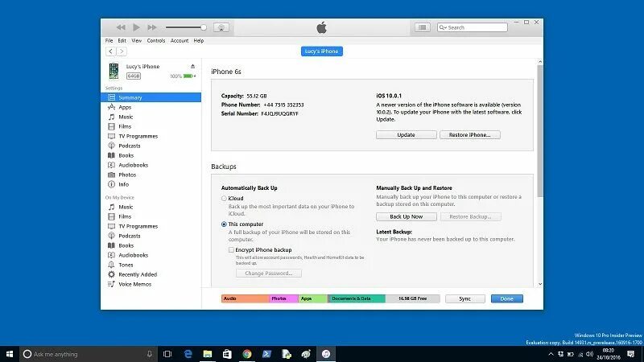The width and height of the screenshot is (644, 362).
Task: Click the vertical scrollbar down arrow
Action: click(540, 284)
